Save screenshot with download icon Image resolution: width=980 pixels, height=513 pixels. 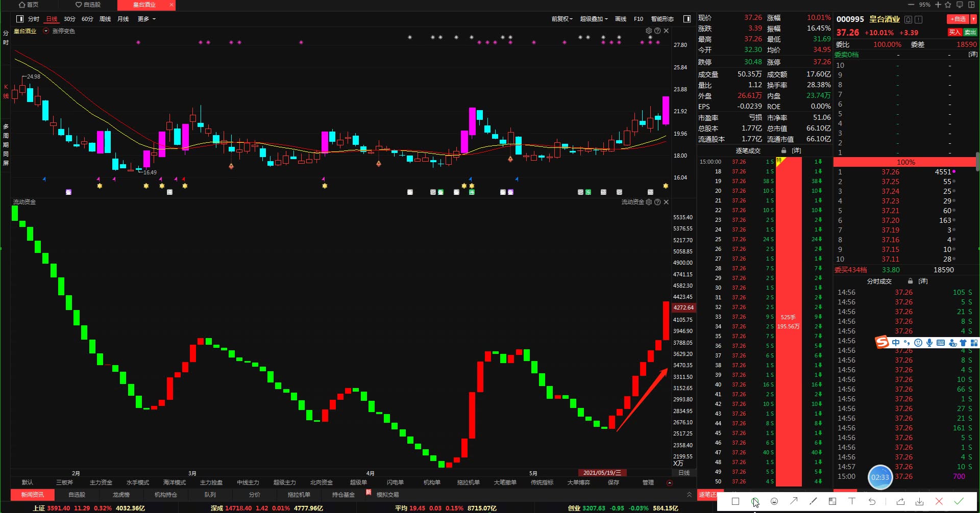[920, 501]
